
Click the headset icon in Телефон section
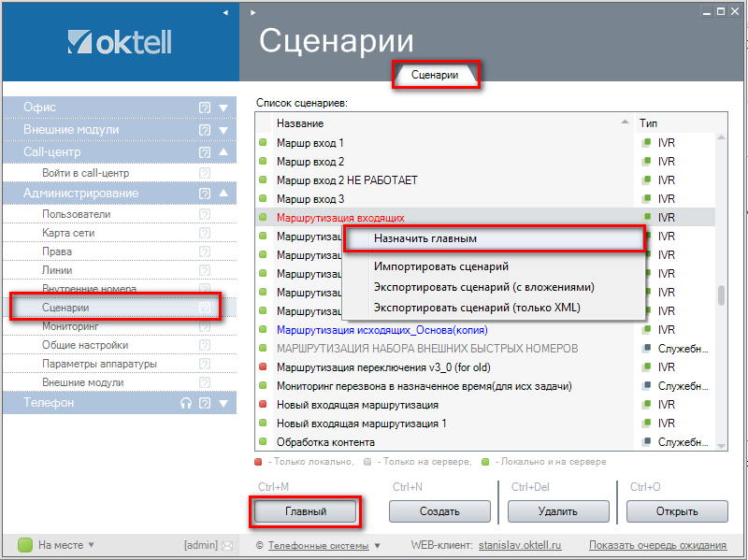click(x=186, y=403)
